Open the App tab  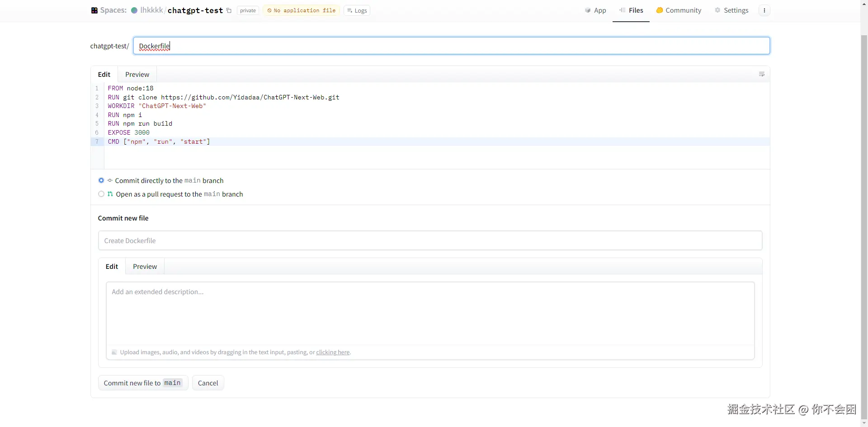595,10
